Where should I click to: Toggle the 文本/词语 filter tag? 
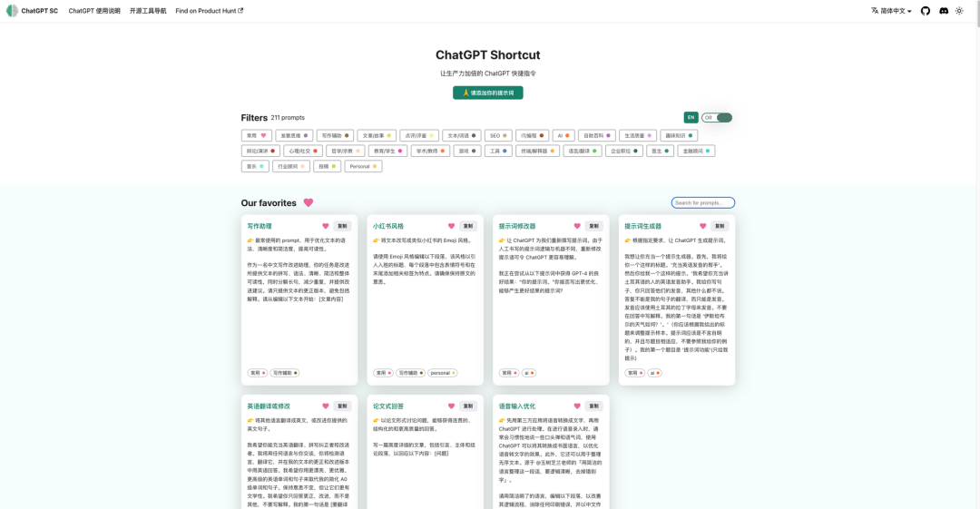pos(461,135)
